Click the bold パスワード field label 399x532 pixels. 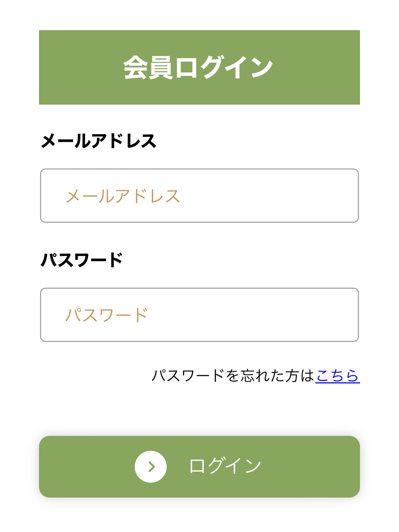pos(82,260)
